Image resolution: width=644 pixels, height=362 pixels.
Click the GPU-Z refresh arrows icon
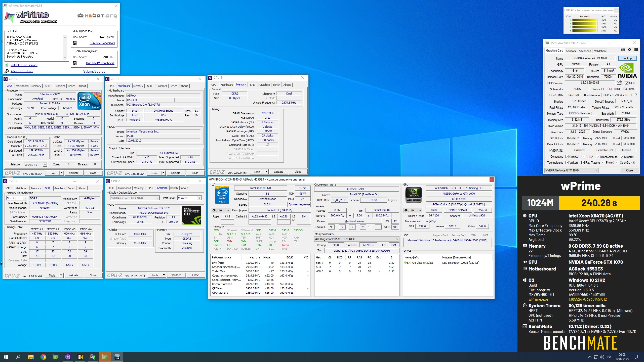tap(629, 50)
